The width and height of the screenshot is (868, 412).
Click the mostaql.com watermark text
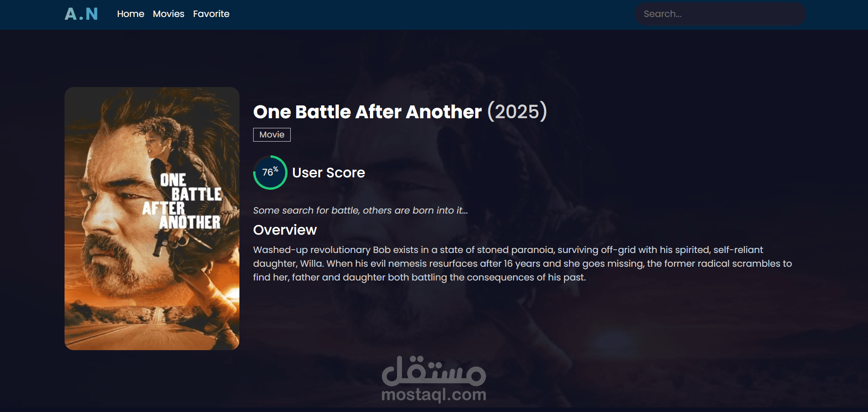coord(434,395)
